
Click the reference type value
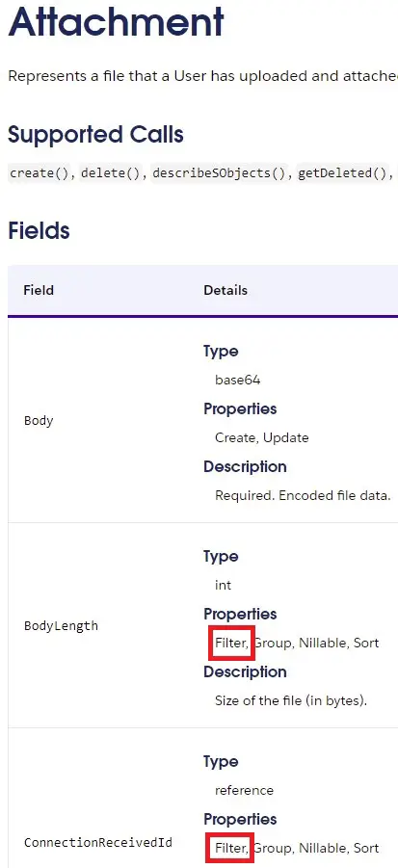244,791
